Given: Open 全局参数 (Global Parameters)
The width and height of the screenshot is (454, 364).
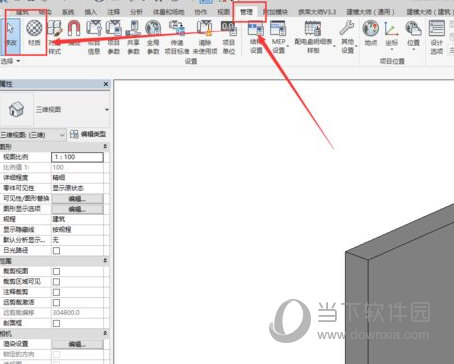Looking at the screenshot, I should click(153, 37).
